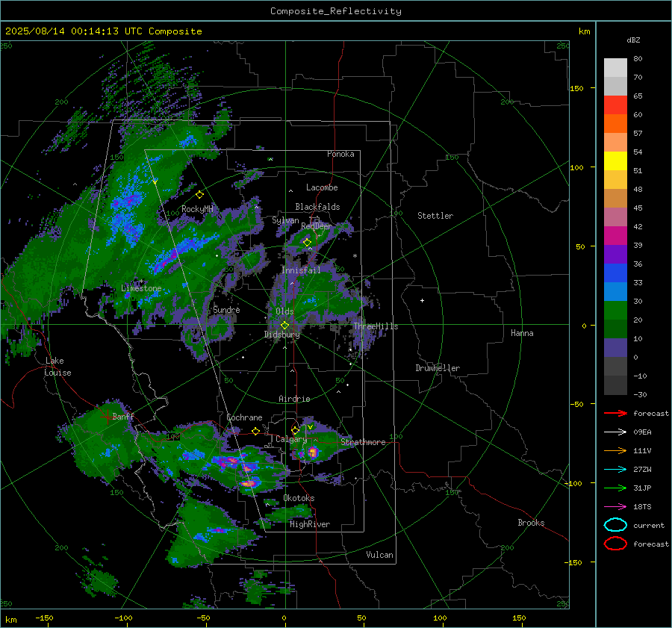
Task: Select the 0 dBZ purple color swatch
Action: click(615, 347)
